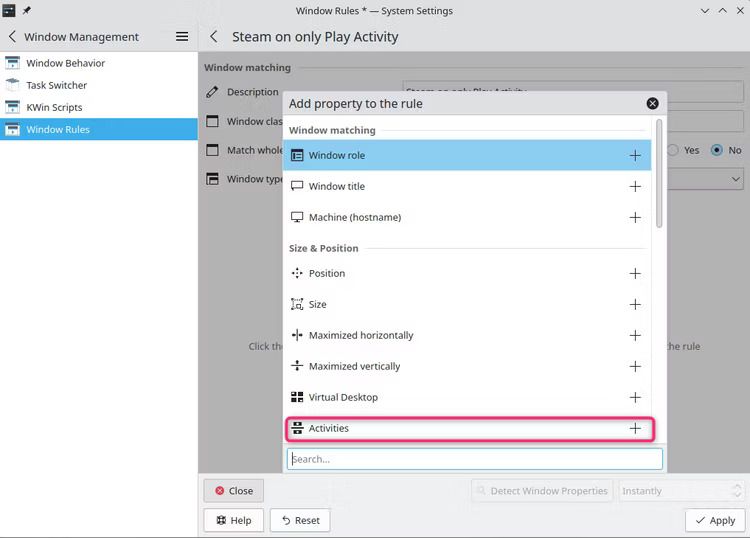Image resolution: width=750 pixels, height=538 pixels.
Task: Click Window Management sidebar heading
Action: [x=81, y=37]
